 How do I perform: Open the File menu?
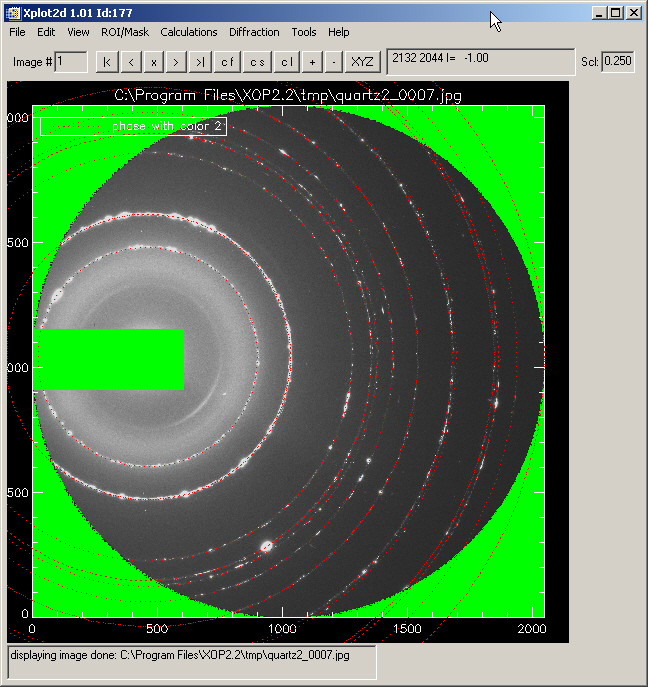click(18, 32)
